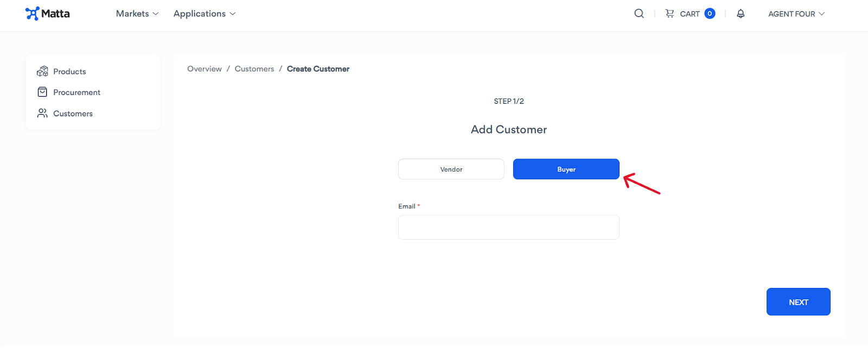
Task: Expand the Markets dropdown menu
Action: [x=137, y=14]
